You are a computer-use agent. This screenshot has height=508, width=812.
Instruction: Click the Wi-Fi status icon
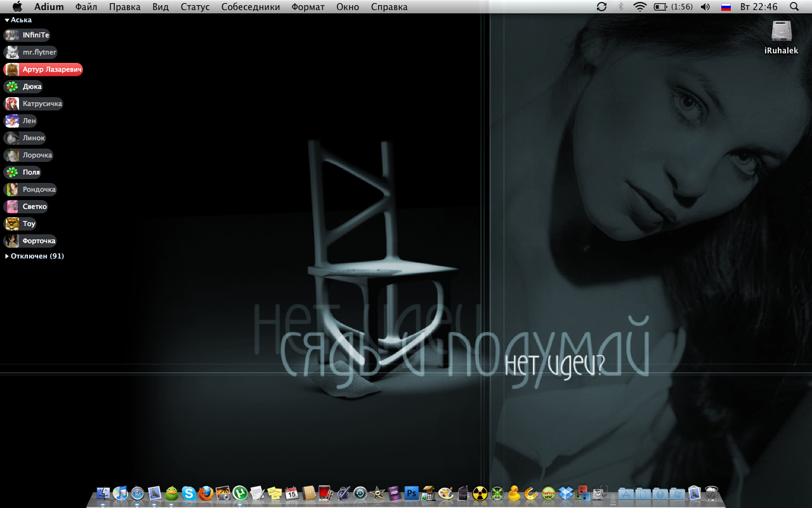[x=639, y=7]
